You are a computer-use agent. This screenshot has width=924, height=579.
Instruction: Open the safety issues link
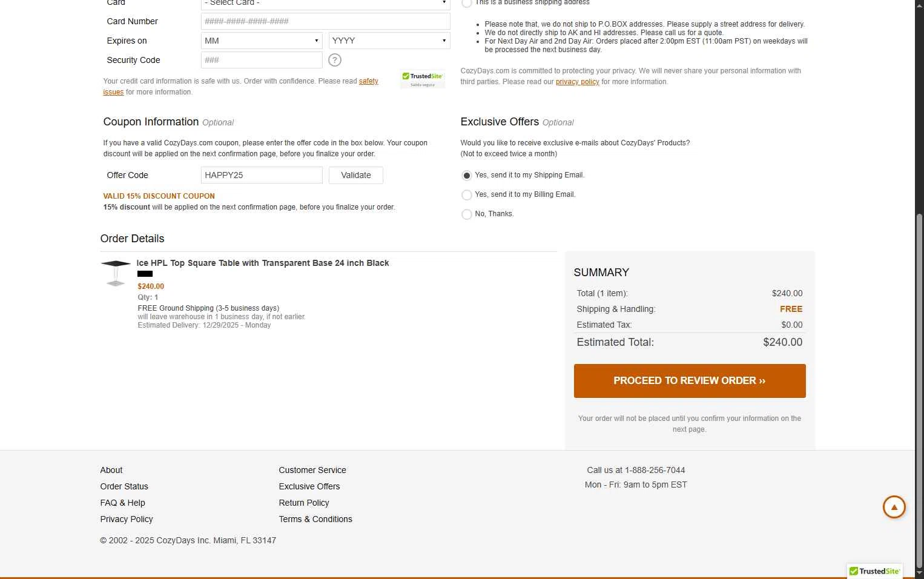(368, 81)
